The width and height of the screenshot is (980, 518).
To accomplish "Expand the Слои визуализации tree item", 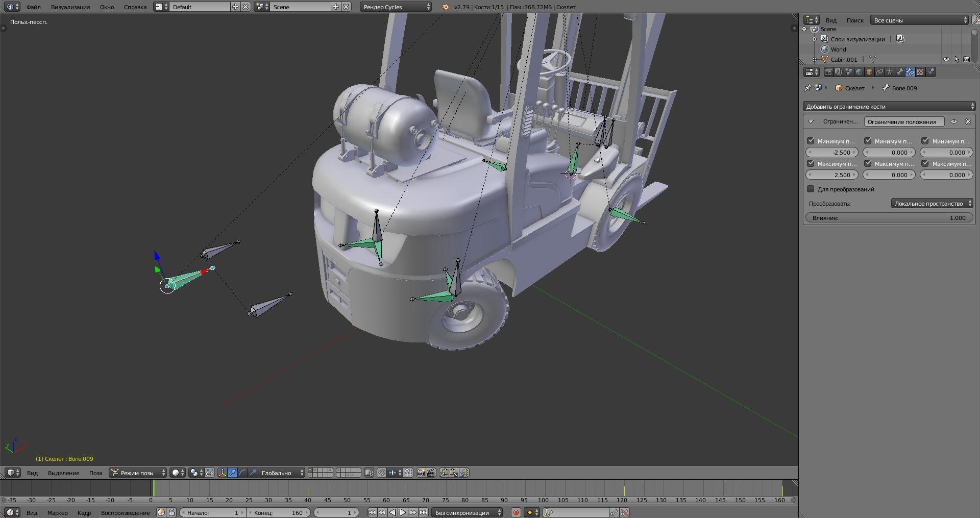I will (815, 39).
